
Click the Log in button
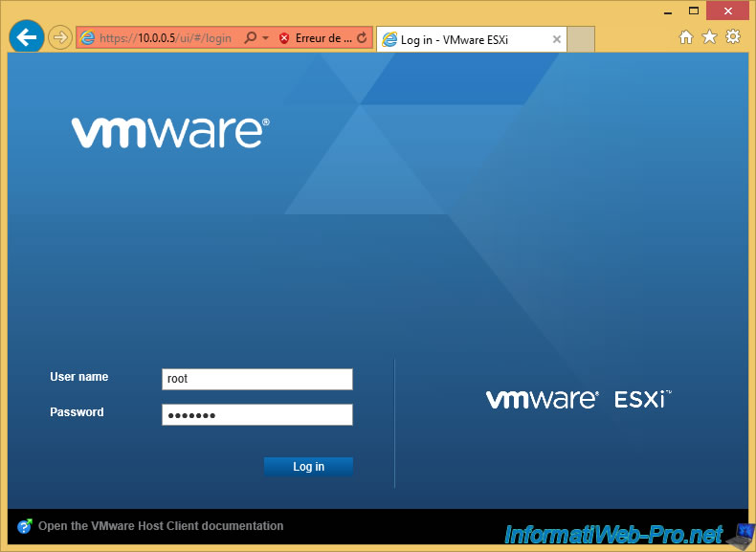(308, 466)
